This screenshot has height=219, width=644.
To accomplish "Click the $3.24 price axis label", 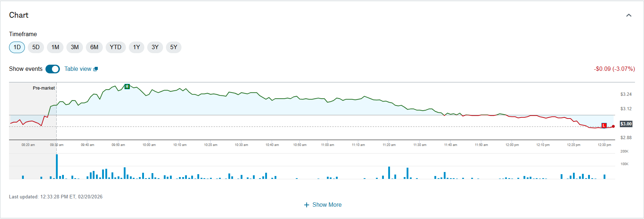I will 626,94.
